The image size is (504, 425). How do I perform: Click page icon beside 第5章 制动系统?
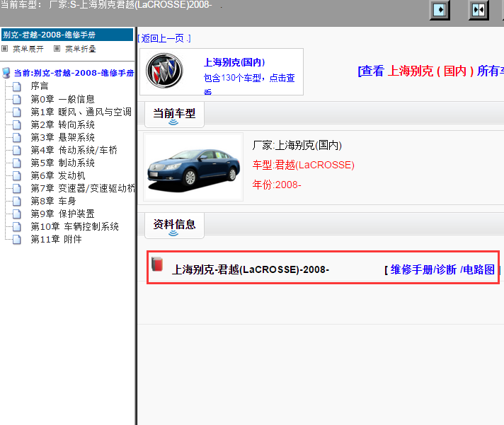(17, 163)
